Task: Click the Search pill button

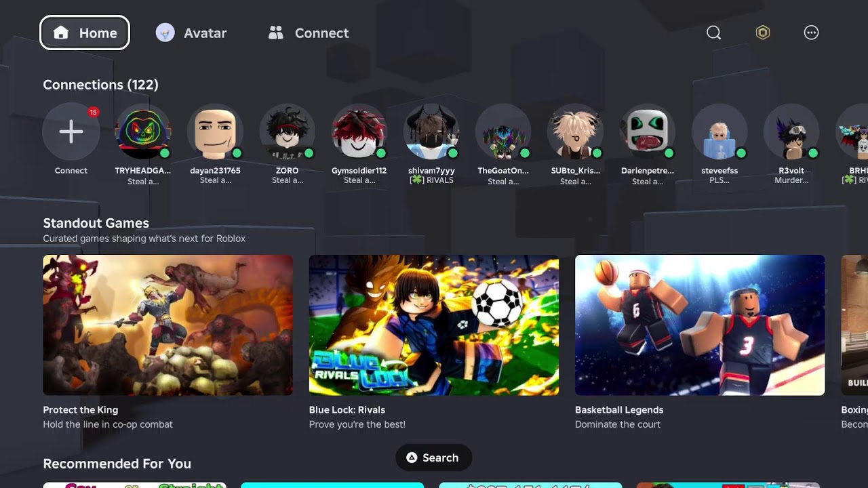Action: click(x=433, y=457)
